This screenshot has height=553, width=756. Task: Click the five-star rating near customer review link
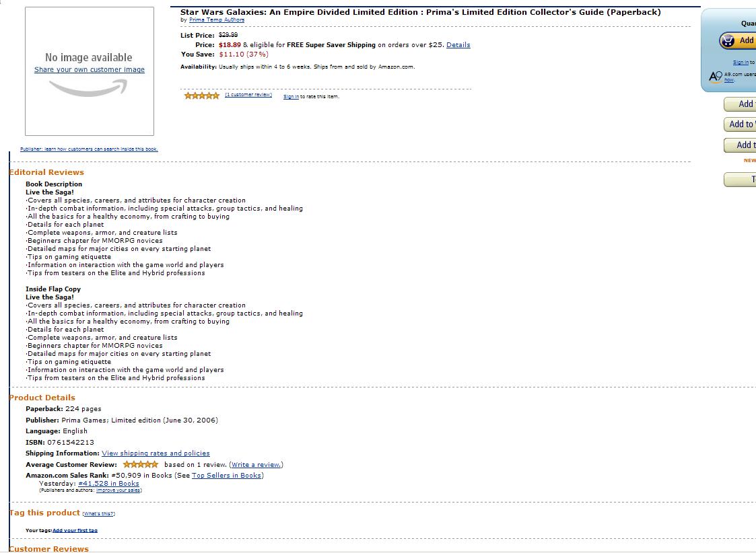[x=201, y=96]
